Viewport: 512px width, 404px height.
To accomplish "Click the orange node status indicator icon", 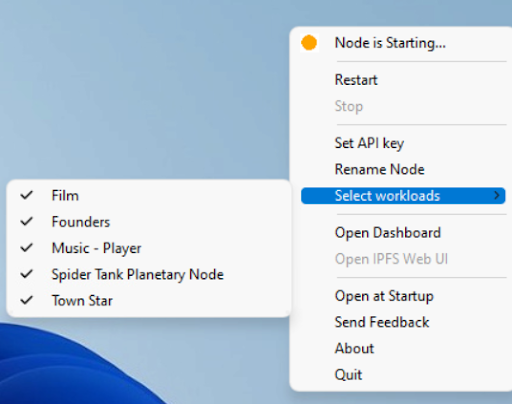I will (309, 43).
